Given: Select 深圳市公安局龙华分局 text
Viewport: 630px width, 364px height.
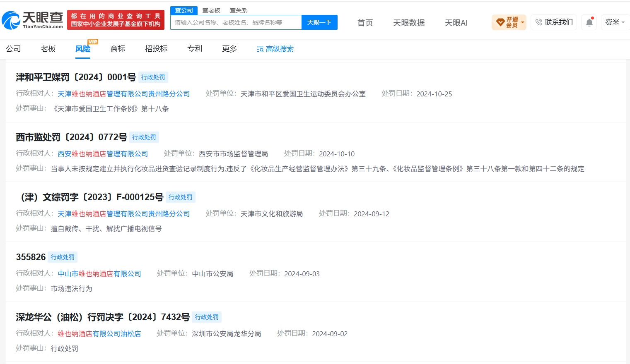Looking at the screenshot, I should pyautogui.click(x=227, y=334).
